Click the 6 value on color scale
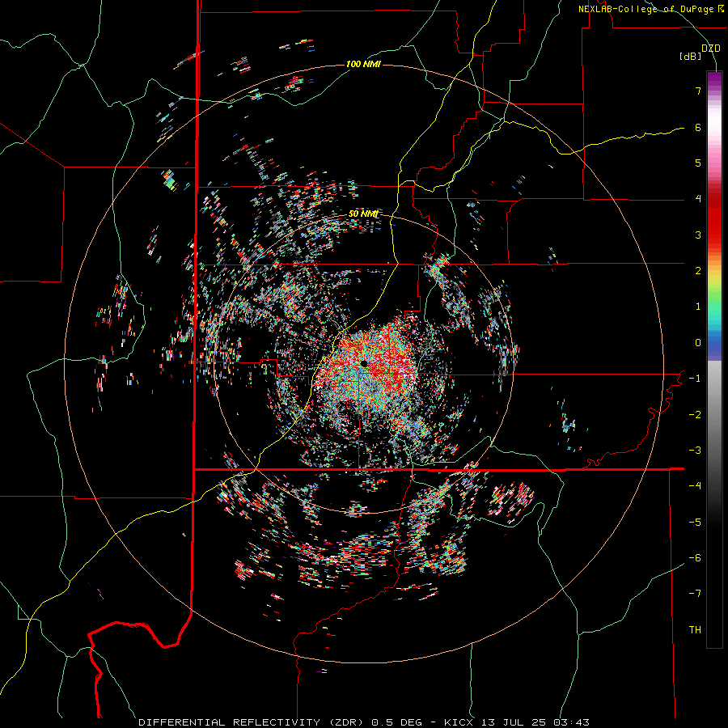The image size is (728, 728). 698,127
